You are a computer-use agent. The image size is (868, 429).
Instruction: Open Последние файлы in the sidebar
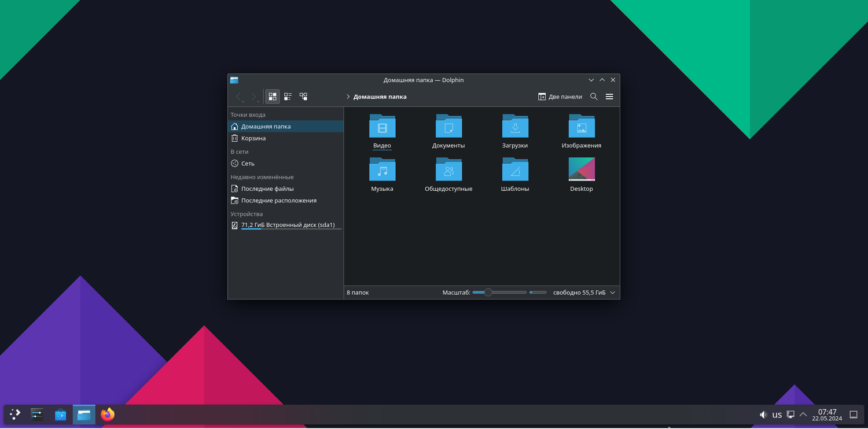286,188
